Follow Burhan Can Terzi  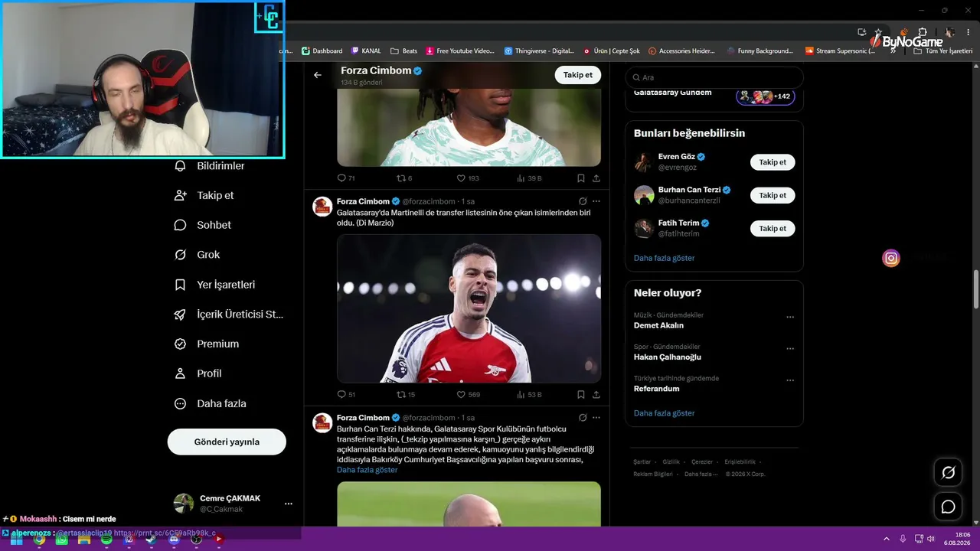pyautogui.click(x=773, y=195)
